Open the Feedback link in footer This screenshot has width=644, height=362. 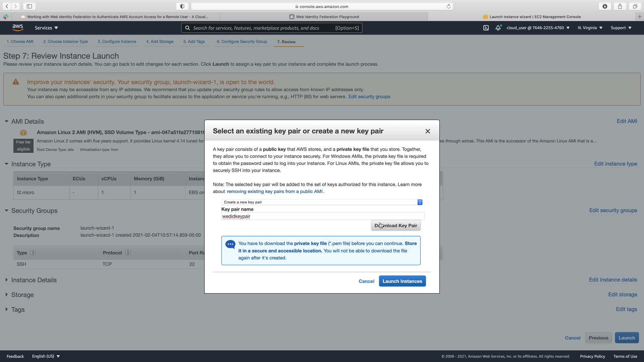(x=15, y=356)
